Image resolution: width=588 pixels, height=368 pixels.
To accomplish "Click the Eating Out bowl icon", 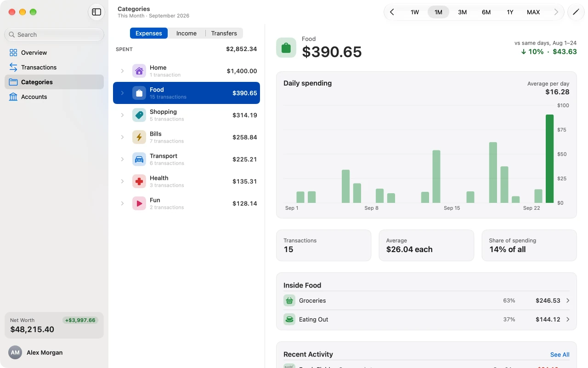I will 289,319.
